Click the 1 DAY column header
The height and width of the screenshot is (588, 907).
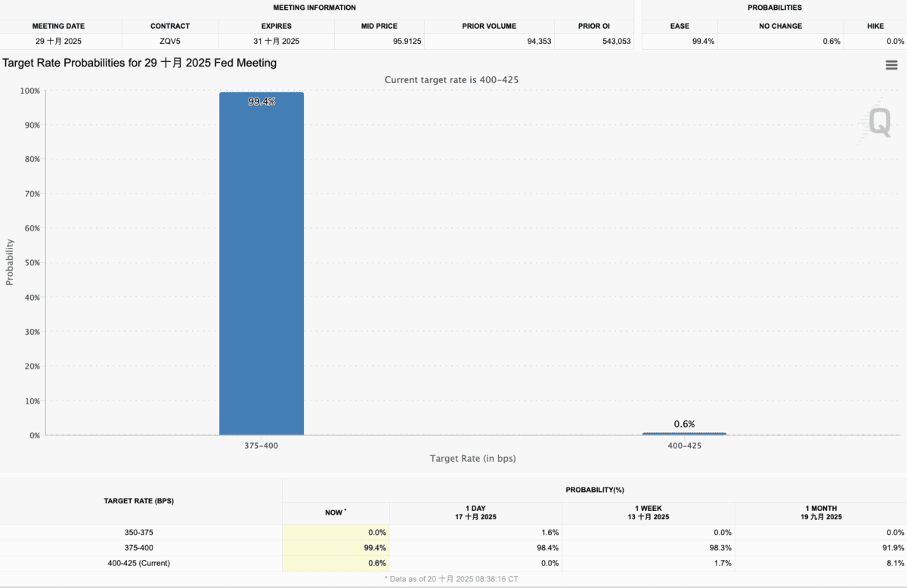coord(475,512)
